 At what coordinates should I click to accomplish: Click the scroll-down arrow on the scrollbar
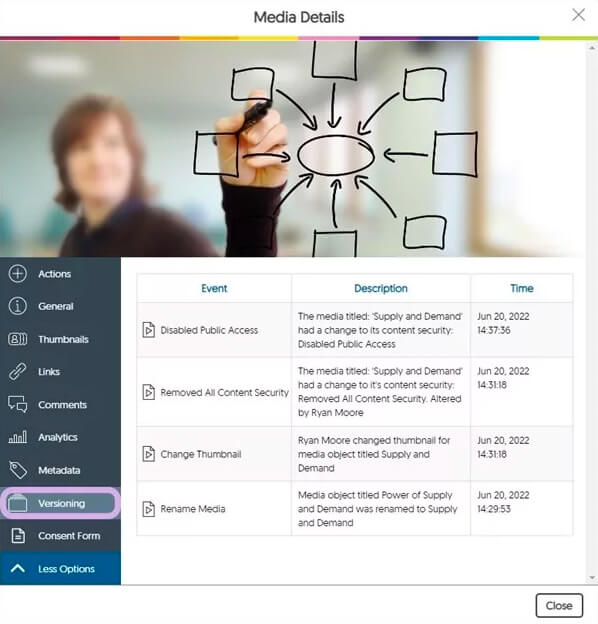coord(592,577)
